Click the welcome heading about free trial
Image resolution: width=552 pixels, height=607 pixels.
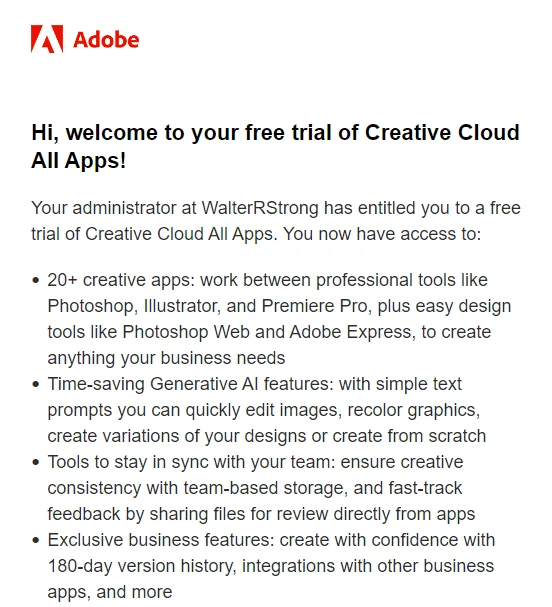[x=275, y=146]
